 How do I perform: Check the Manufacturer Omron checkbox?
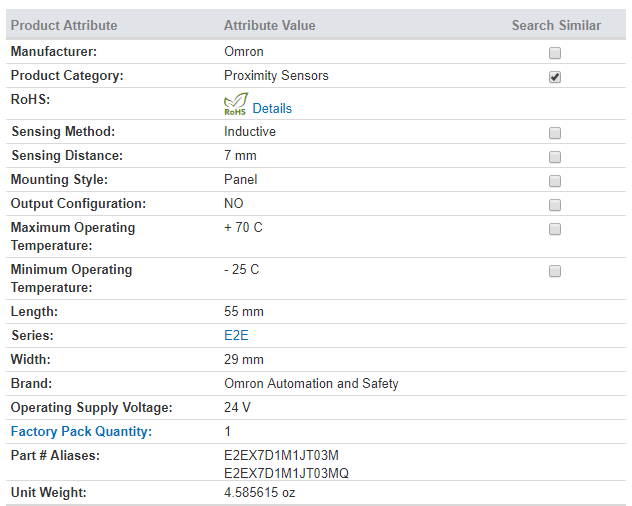click(555, 53)
